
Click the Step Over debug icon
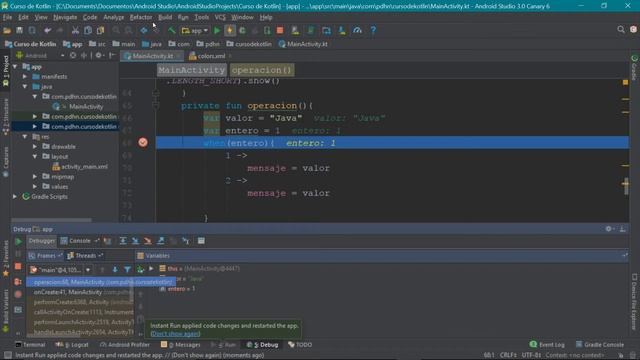(x=123, y=241)
